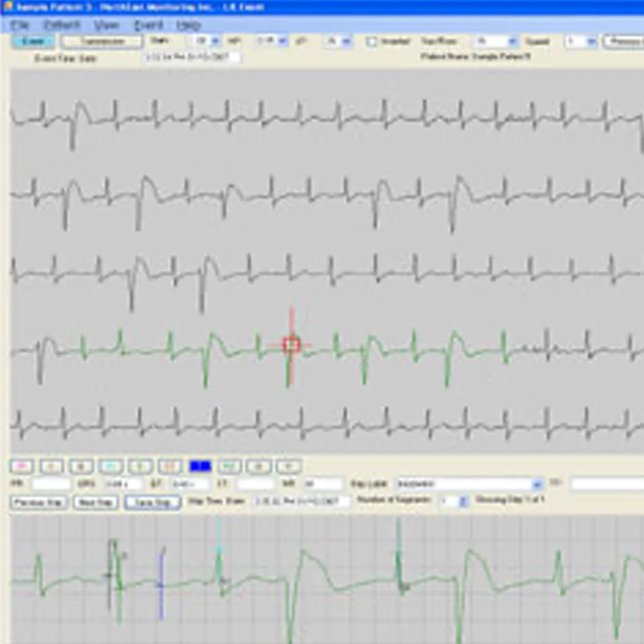Click the orange double-line marker button
Viewport: 644px width, 644px height.
pos(170,466)
